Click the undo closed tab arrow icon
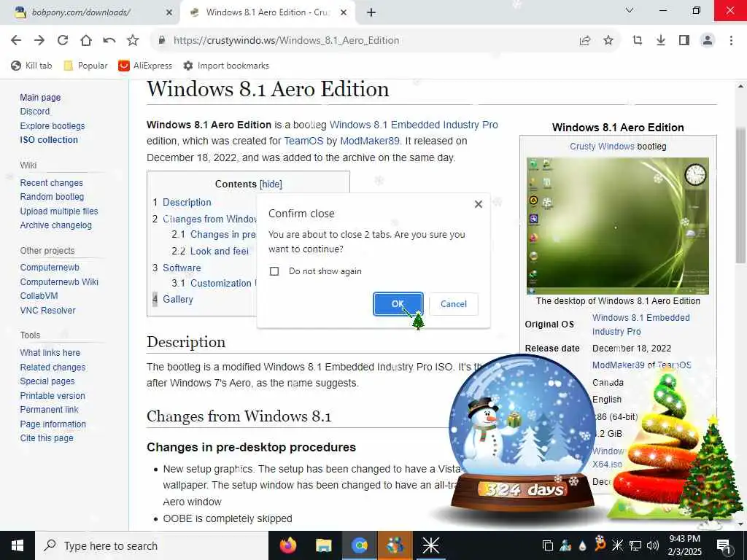Image resolution: width=747 pixels, height=560 pixels. coord(109,41)
